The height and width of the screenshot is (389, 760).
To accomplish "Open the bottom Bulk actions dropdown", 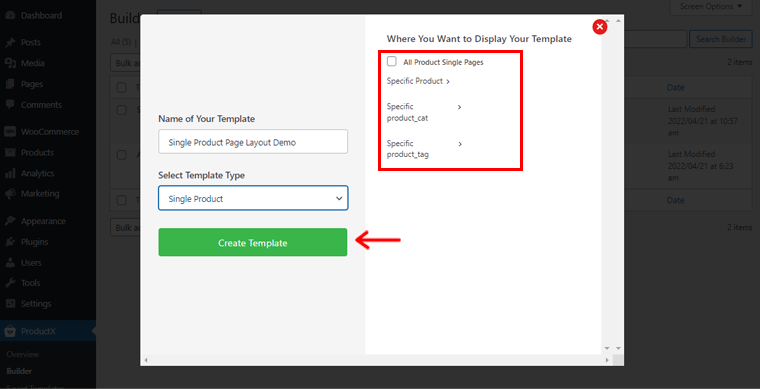I will click(x=126, y=227).
